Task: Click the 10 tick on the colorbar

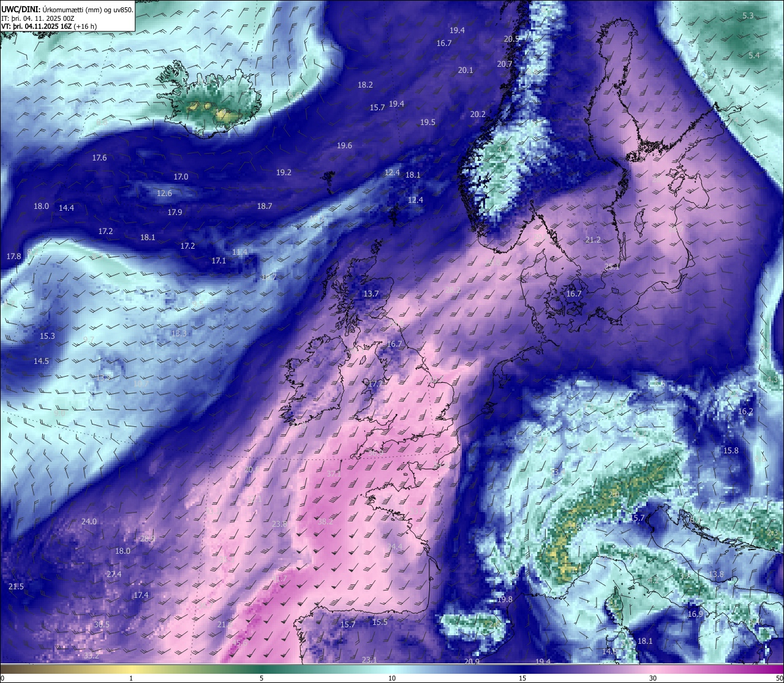Action: pyautogui.click(x=392, y=678)
